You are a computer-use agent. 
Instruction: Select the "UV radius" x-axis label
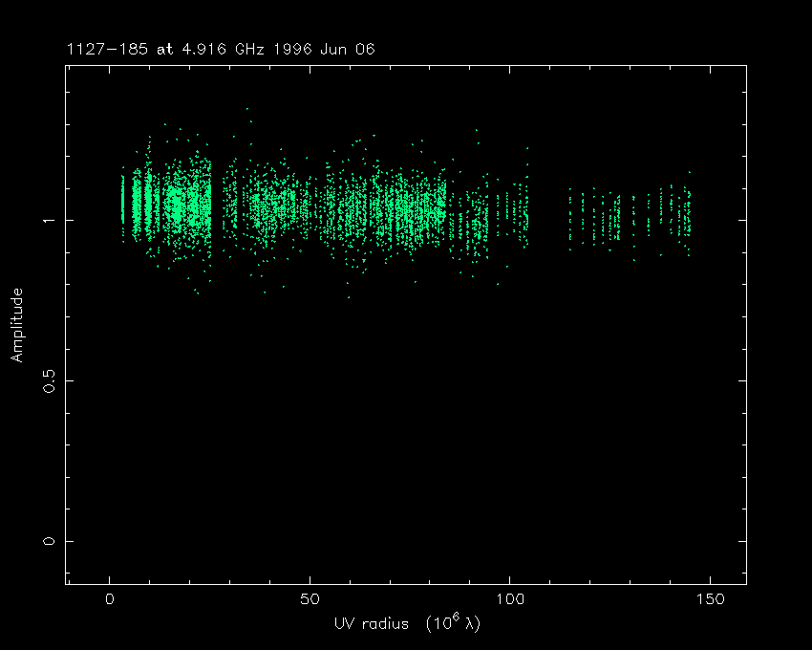tap(372, 623)
